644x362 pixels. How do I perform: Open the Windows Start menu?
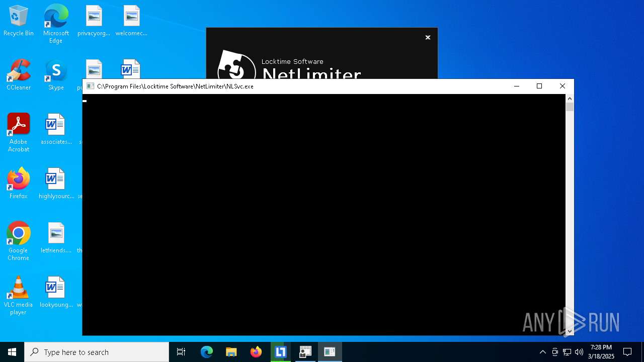[12, 352]
